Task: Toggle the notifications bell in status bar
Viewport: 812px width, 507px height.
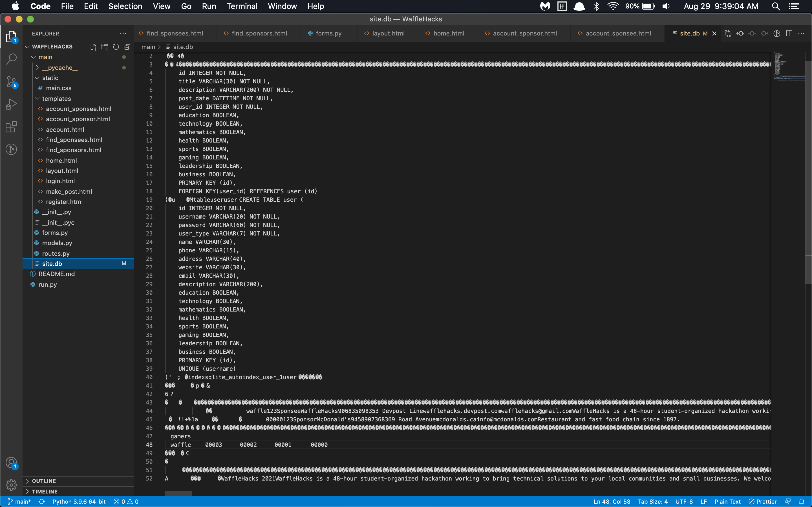Action: 802,502
